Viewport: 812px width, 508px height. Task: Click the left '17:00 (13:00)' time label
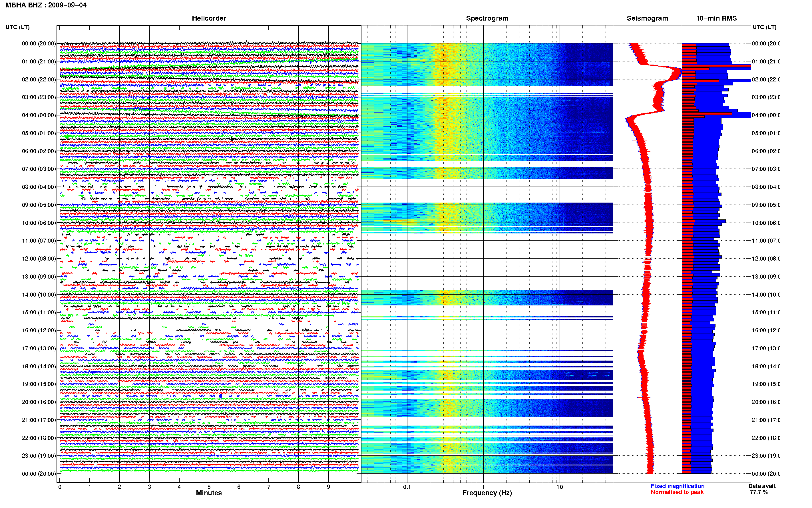[x=39, y=348]
